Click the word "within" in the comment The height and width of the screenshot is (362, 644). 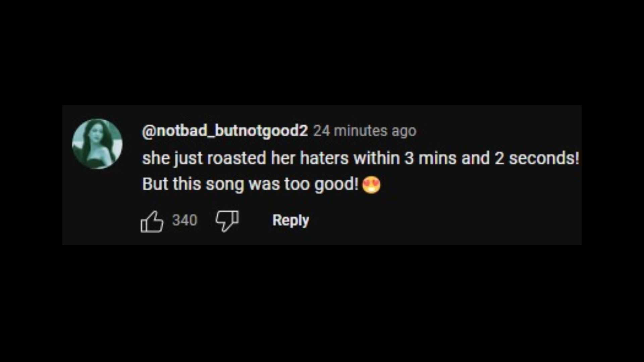(377, 158)
